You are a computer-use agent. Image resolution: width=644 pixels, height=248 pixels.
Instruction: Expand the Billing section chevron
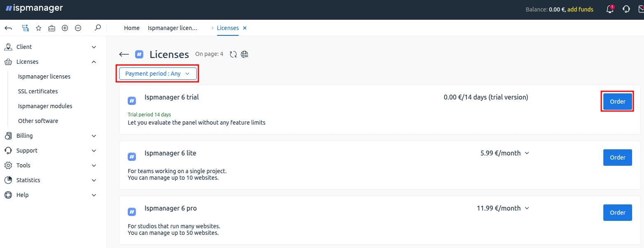coord(94,136)
